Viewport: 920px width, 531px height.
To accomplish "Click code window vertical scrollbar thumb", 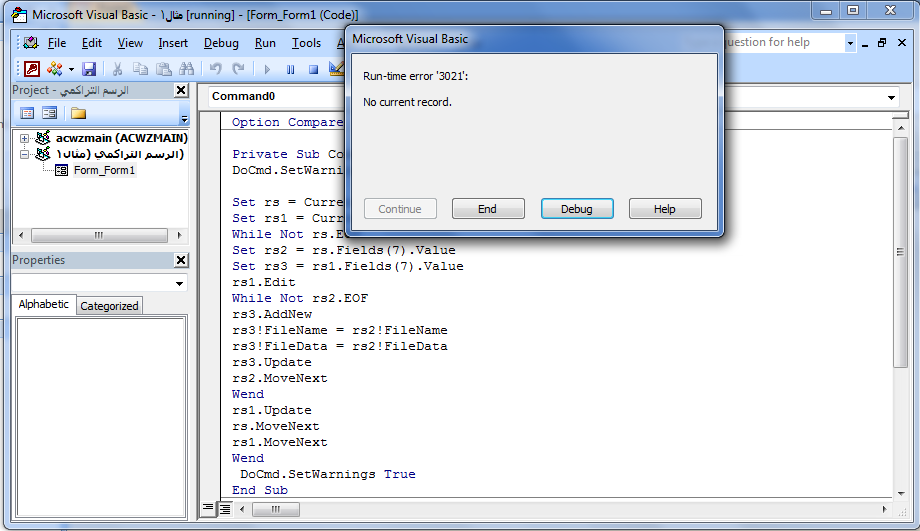I will tap(900, 252).
